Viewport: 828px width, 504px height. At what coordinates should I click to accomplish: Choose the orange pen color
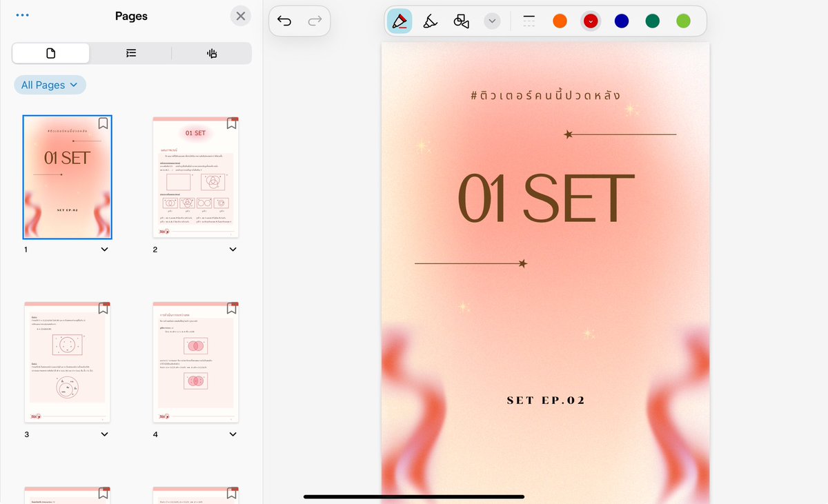[x=560, y=21]
